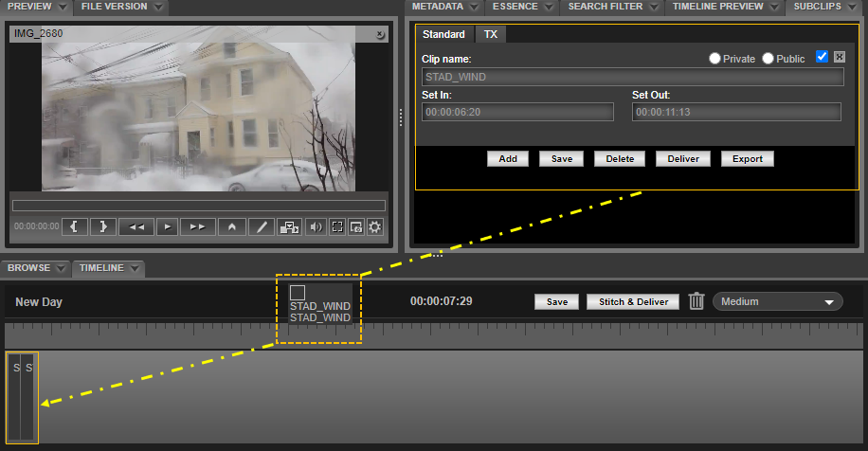Switch to the METADATA tab
Screen dimensions: 868x451
(438, 7)
